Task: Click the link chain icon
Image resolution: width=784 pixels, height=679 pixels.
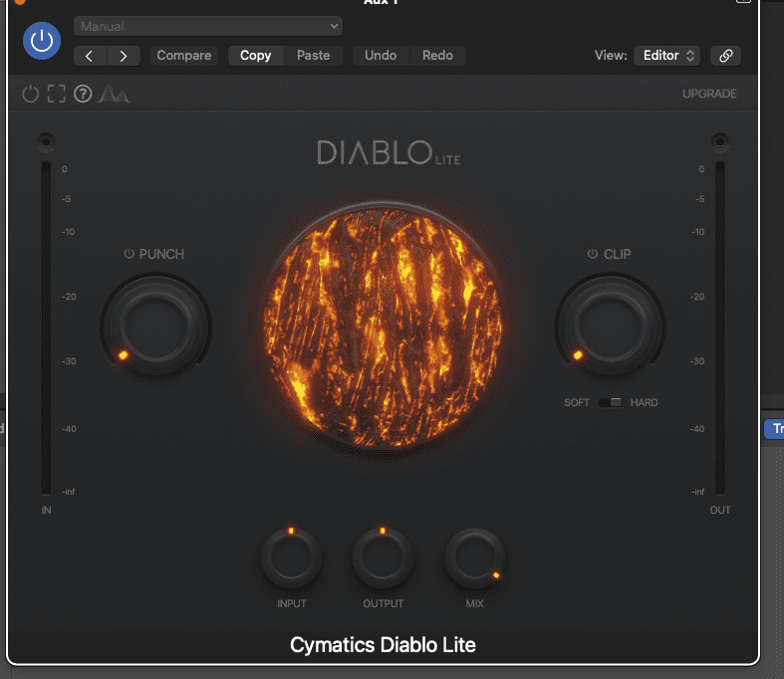Action: (725, 56)
